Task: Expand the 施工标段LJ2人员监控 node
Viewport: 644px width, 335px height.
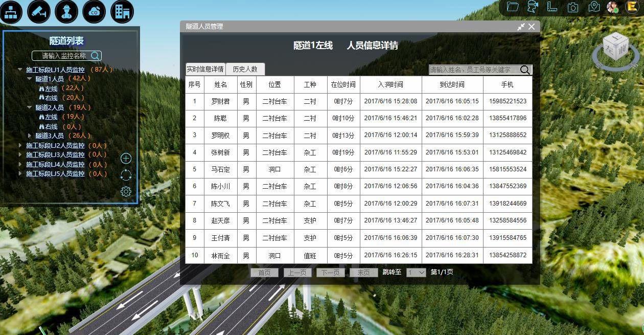Action: click(20, 145)
